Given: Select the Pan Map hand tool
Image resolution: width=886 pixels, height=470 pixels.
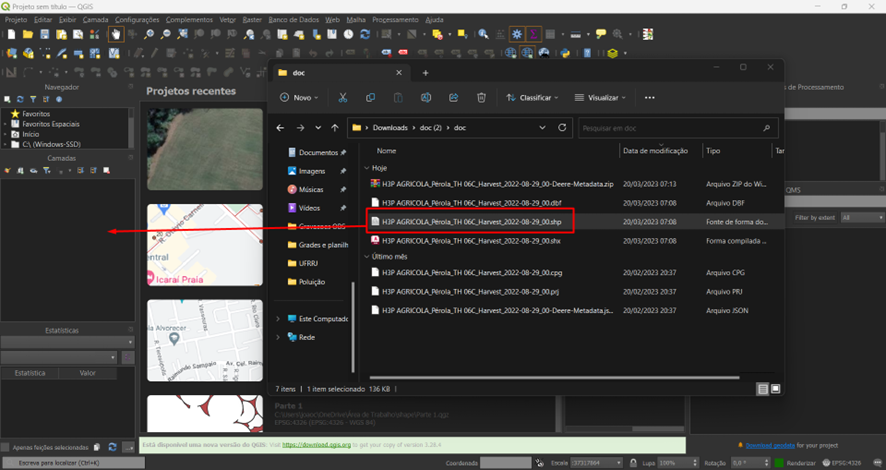Looking at the screenshot, I should [116, 34].
